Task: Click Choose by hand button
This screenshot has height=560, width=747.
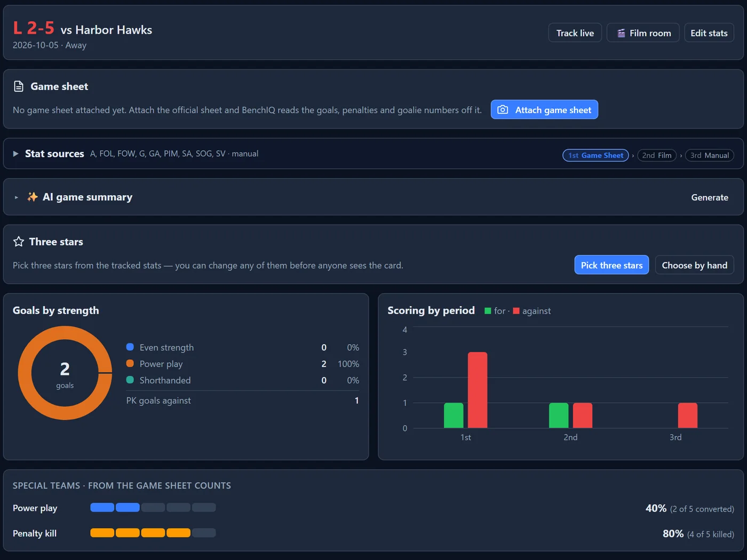Action: coord(695,265)
